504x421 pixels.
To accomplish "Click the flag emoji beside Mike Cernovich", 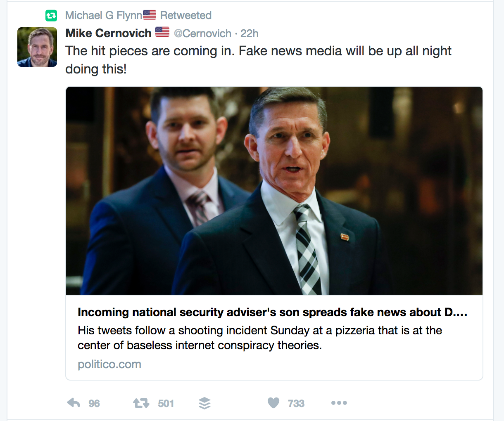I will coord(162,32).
